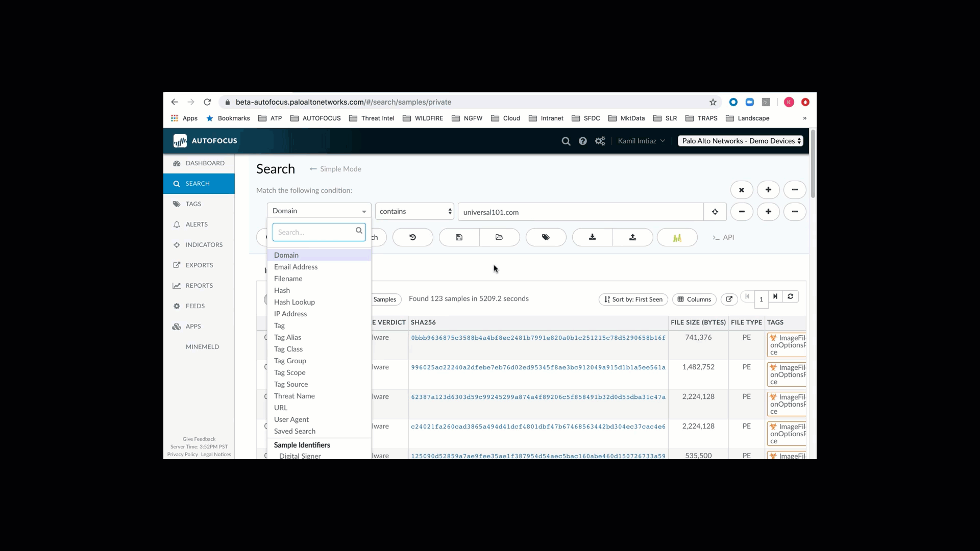The height and width of the screenshot is (551, 980).
Task: Open top-row ellipsis options button
Action: [795, 190]
